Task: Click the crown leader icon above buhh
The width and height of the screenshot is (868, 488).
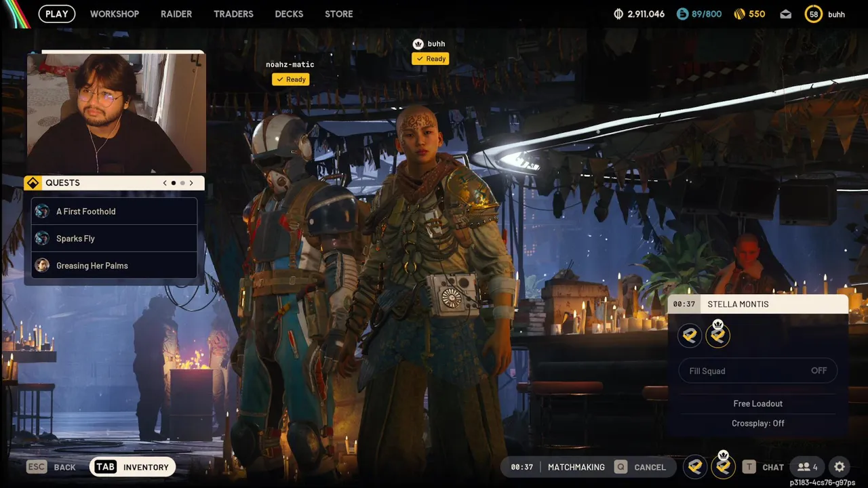Action: pos(418,44)
